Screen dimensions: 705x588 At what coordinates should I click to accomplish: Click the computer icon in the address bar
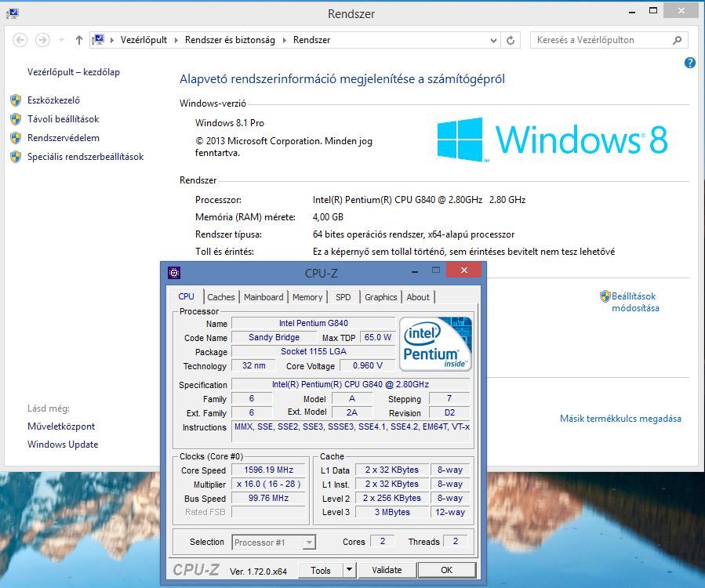click(99, 40)
